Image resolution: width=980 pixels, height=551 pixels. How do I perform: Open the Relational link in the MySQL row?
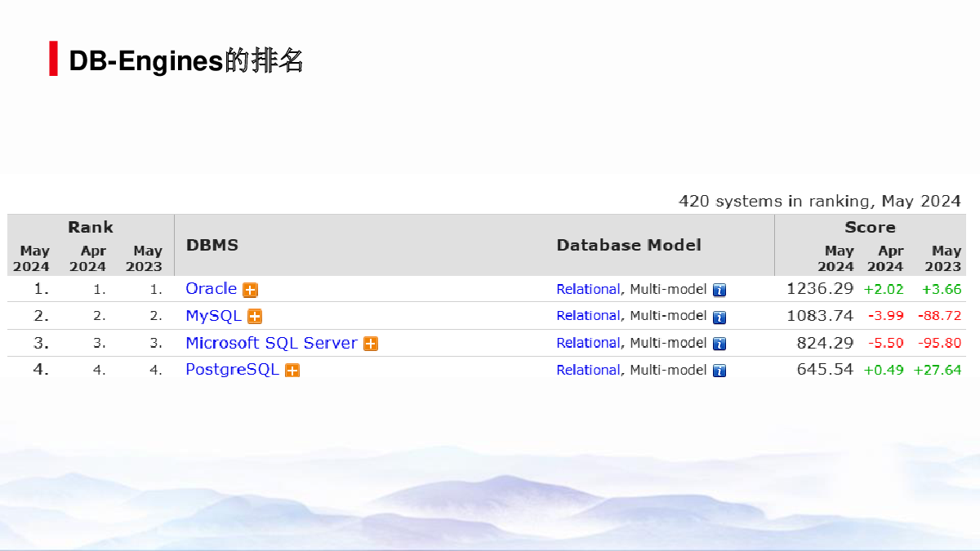pyautogui.click(x=588, y=316)
